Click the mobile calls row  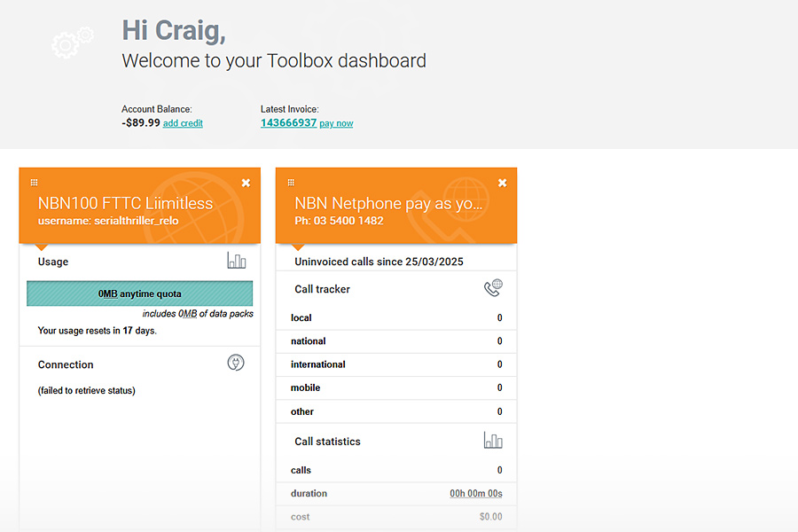pos(396,387)
